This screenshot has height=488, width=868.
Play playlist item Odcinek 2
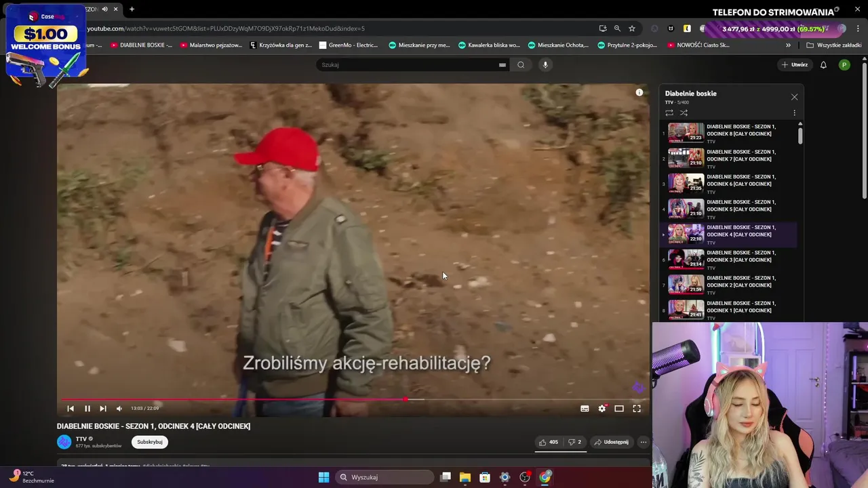[729, 284]
